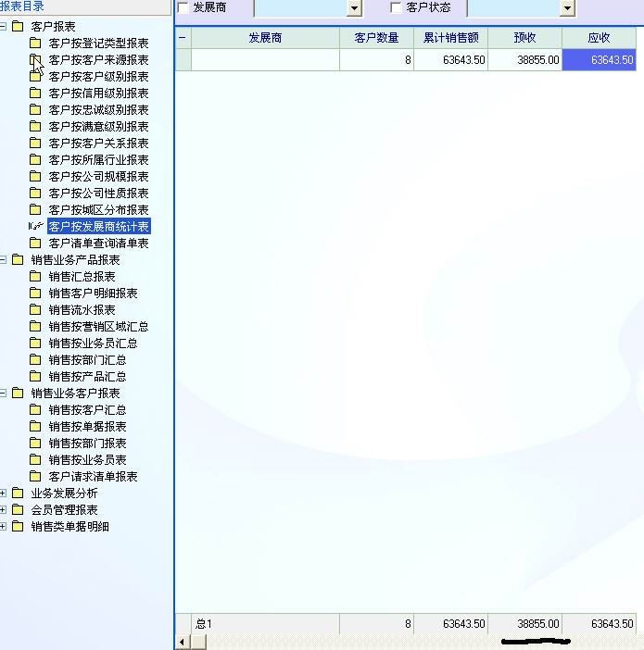Enable the 发展商 filter checkbox
Viewport: 644px width, 650px height.
tap(183, 8)
